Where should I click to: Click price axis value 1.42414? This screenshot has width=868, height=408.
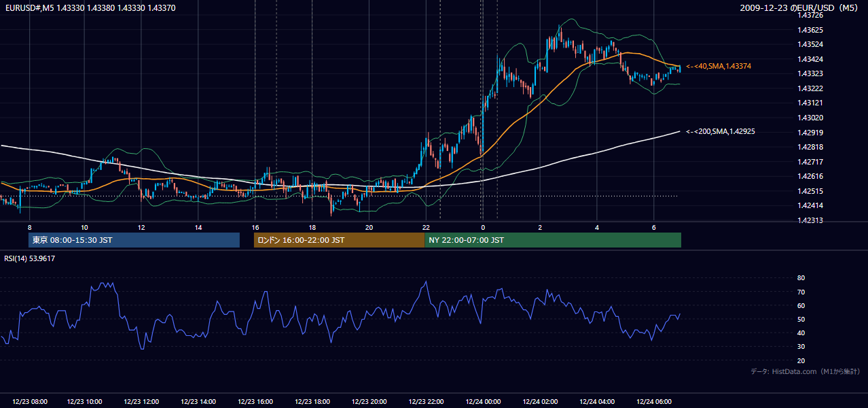tap(810, 205)
